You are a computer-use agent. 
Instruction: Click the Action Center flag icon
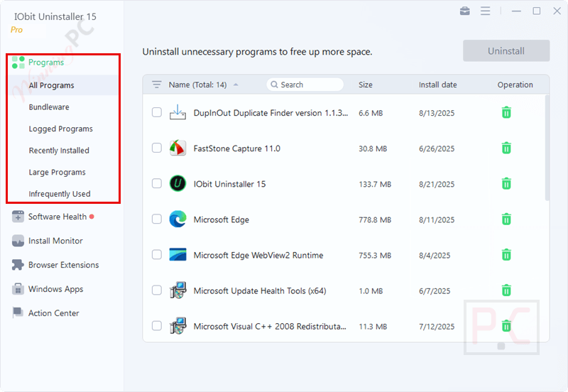pos(18,312)
